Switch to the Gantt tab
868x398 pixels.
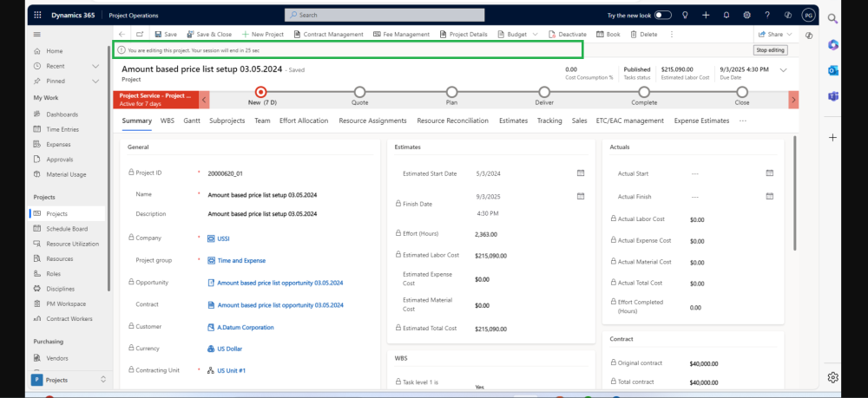click(x=192, y=121)
